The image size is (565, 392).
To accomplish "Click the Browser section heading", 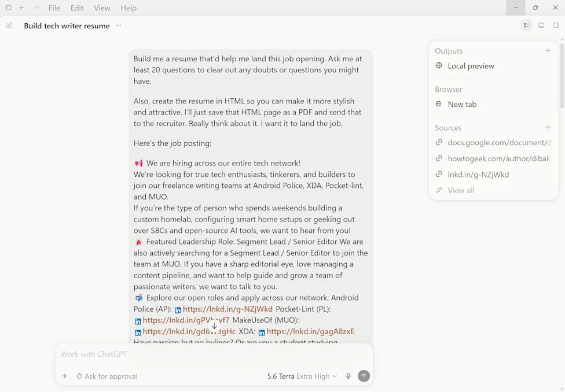I will point(448,90).
